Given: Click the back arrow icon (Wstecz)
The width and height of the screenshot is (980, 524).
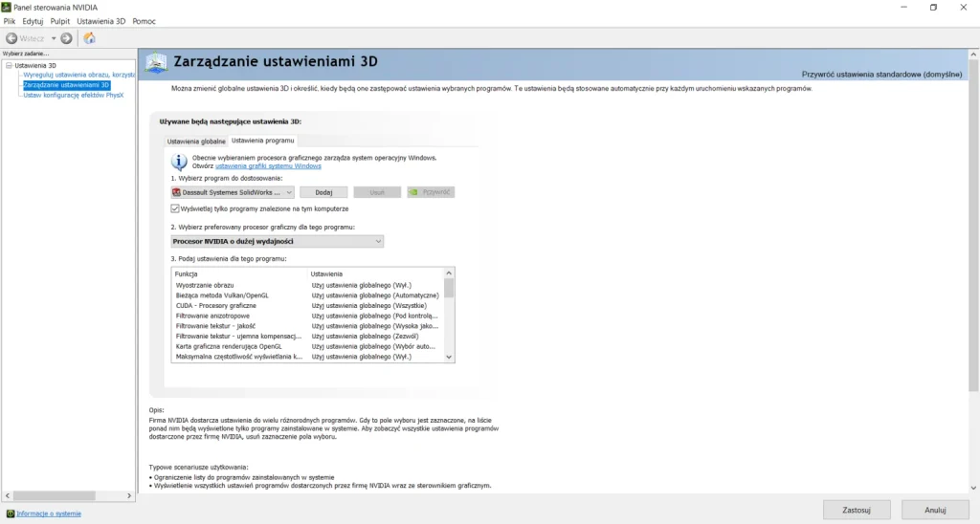Looking at the screenshot, I should 11,38.
